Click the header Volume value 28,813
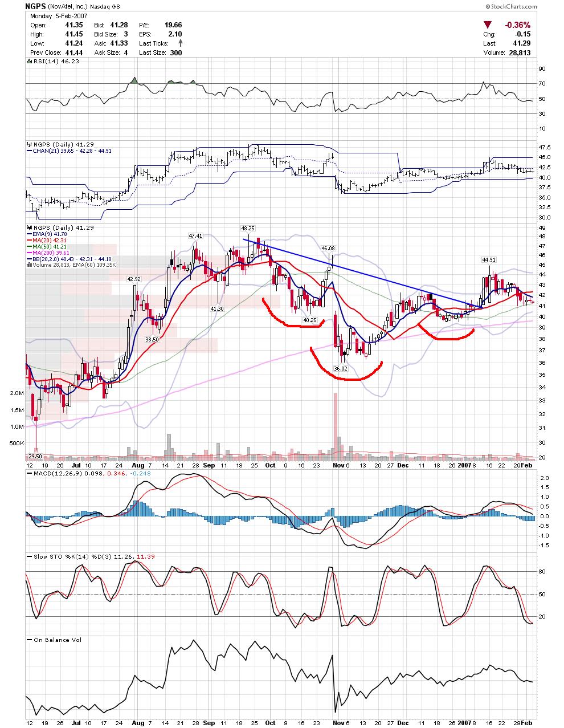This screenshot has height=728, width=564. coord(520,52)
